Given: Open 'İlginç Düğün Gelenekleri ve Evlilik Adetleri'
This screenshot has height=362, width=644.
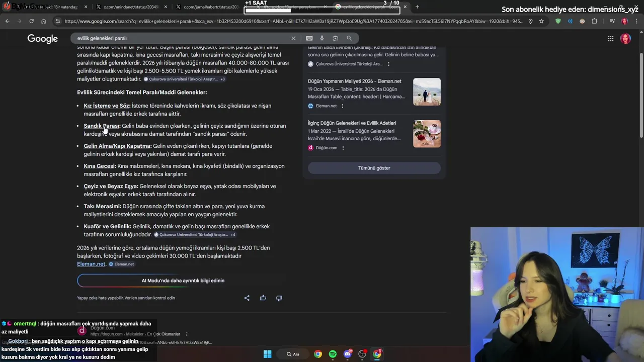Looking at the screenshot, I should [352, 123].
